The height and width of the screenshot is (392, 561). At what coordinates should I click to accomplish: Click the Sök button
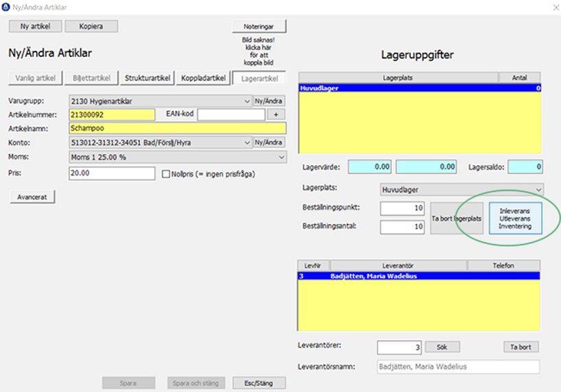coord(442,347)
